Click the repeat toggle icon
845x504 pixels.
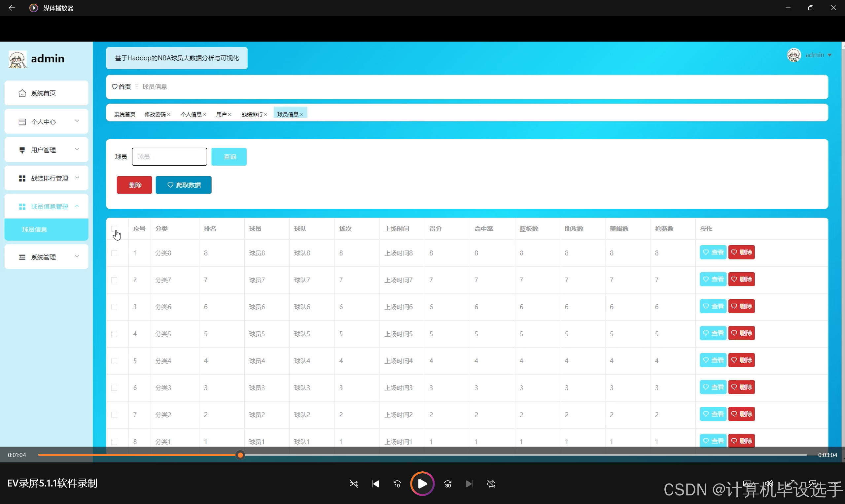click(491, 484)
